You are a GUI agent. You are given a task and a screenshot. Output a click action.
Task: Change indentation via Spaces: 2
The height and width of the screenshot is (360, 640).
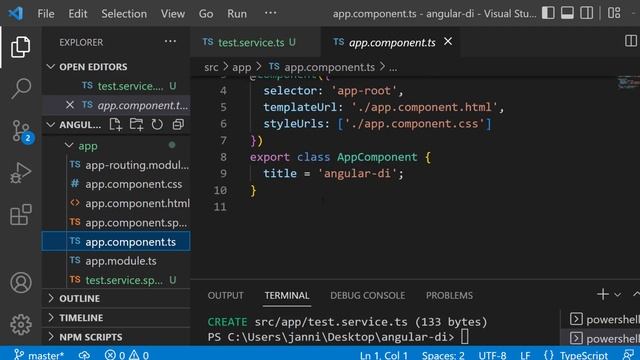[443, 355]
